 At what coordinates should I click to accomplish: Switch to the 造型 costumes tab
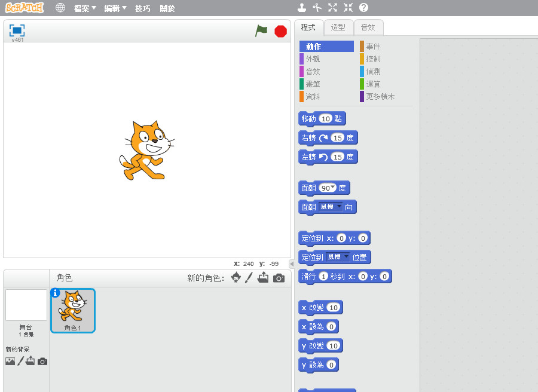tap(338, 27)
